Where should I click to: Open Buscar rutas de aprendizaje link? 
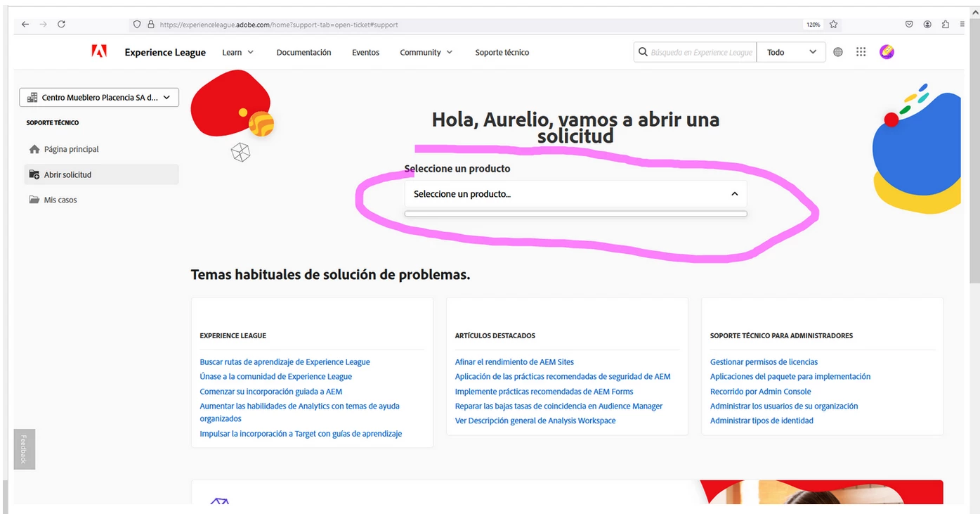(x=285, y=362)
